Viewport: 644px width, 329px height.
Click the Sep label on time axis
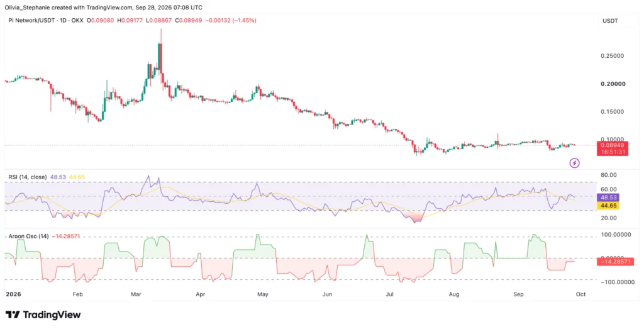pyautogui.click(x=518, y=294)
